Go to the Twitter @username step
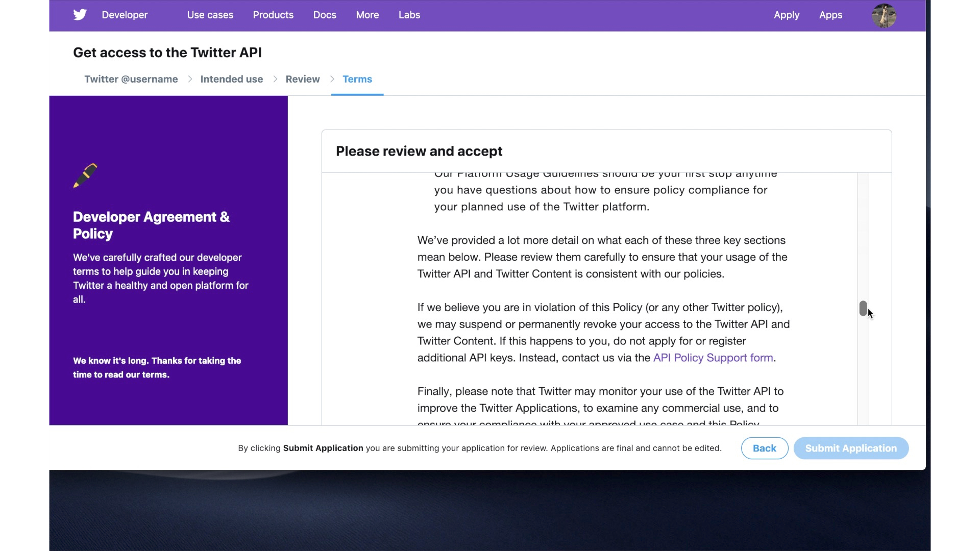The width and height of the screenshot is (980, 551). (x=131, y=79)
